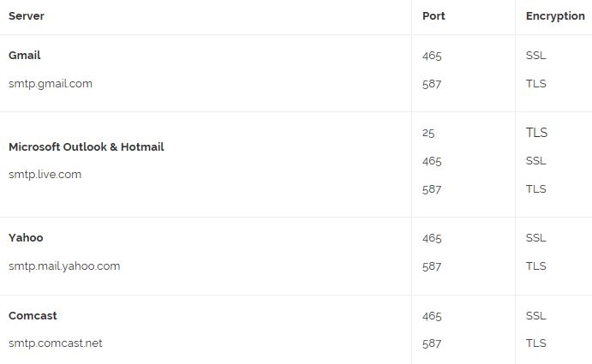The image size is (592, 364).
Task: Click the Server column header
Action: [27, 16]
